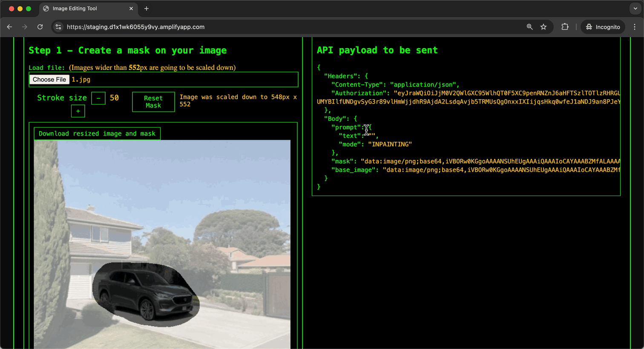
Task: Open the zoom magnifier in address bar
Action: pos(529,27)
